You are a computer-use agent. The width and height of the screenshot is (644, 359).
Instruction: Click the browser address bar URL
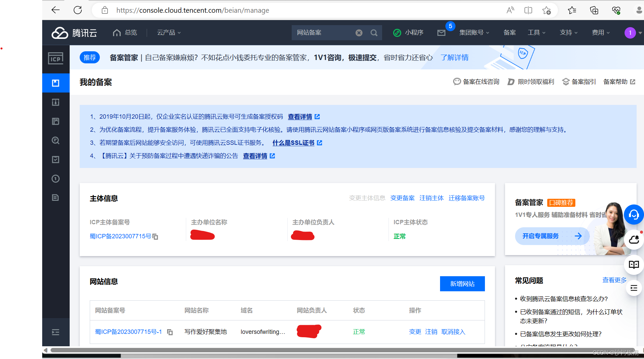click(193, 10)
